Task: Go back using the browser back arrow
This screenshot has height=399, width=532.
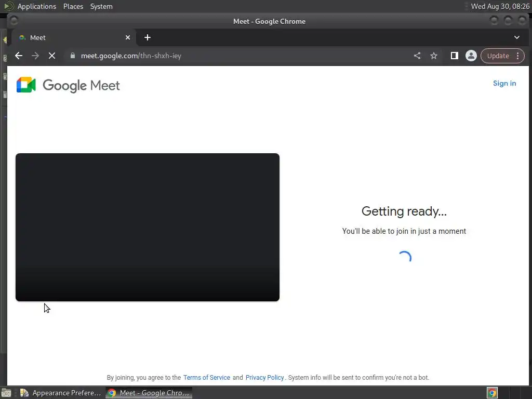Action: coord(19,56)
